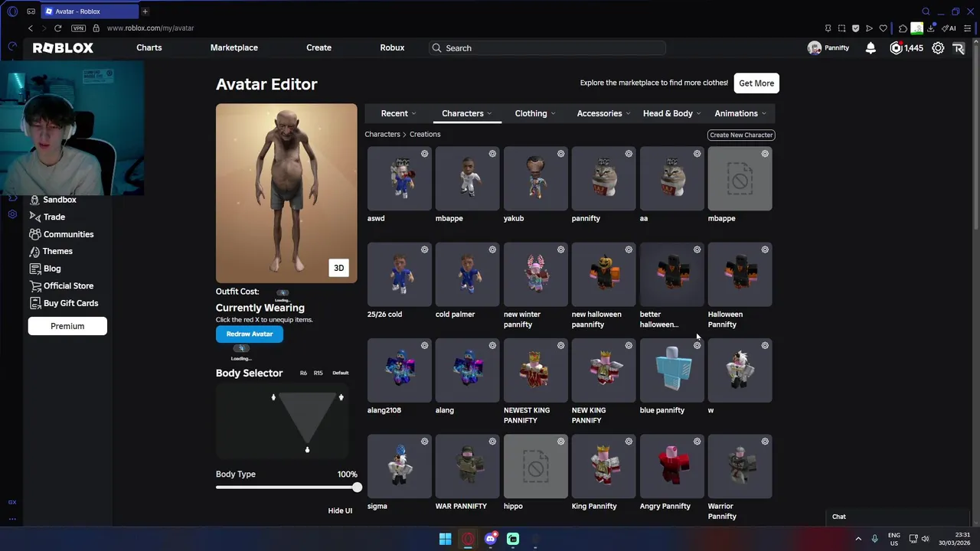This screenshot has height=551, width=980.
Task: Open the Opera menu logo
Action: [x=11, y=11]
